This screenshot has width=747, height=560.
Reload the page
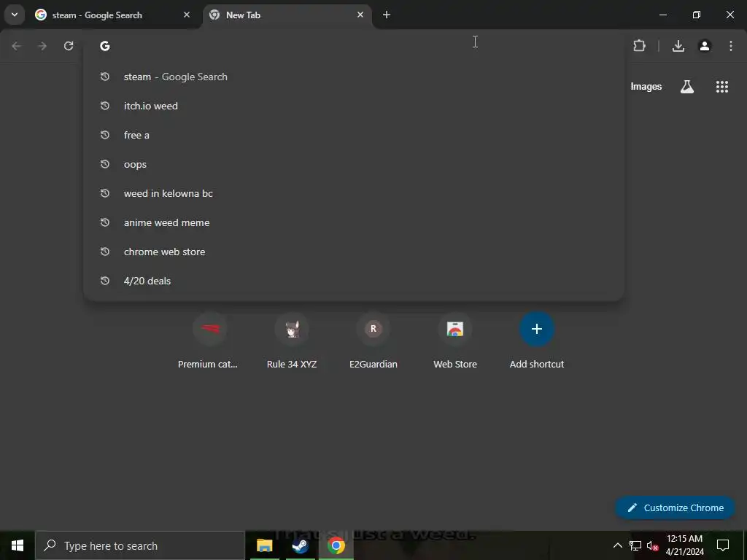pyautogui.click(x=69, y=46)
